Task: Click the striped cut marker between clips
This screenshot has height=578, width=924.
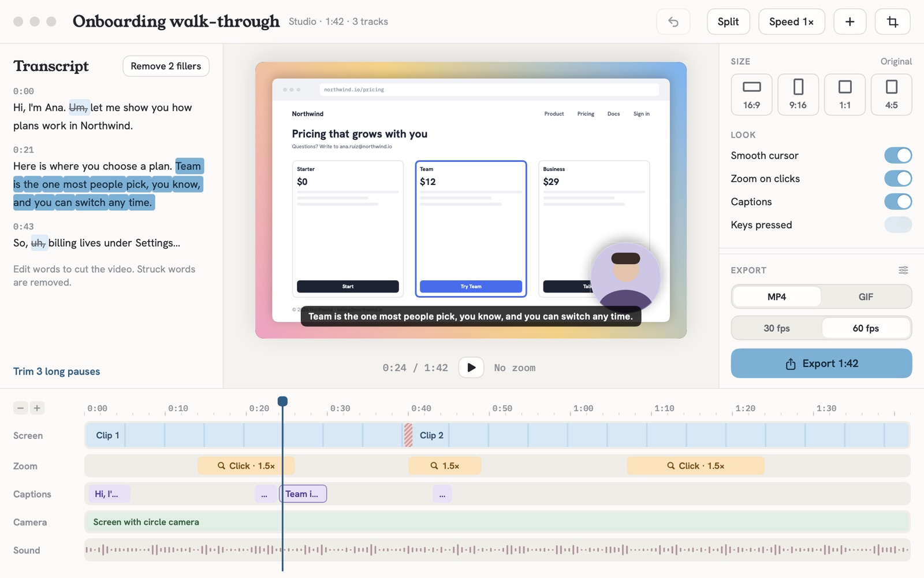Action: [x=408, y=435]
